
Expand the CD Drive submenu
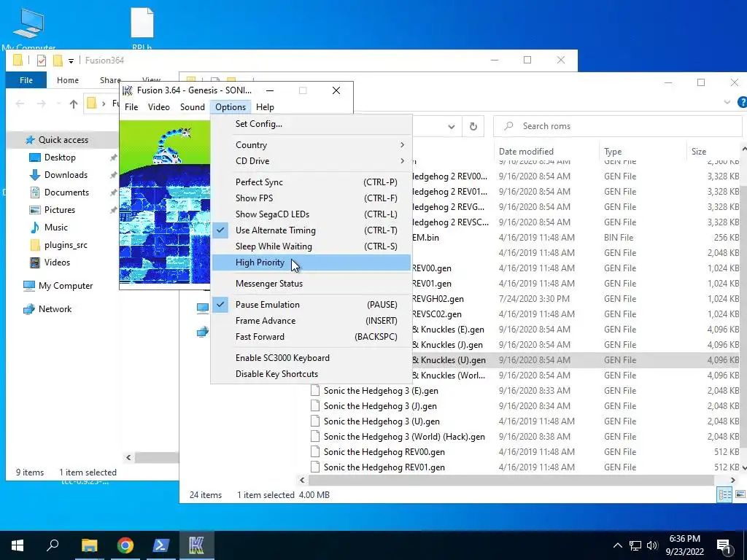tap(311, 161)
